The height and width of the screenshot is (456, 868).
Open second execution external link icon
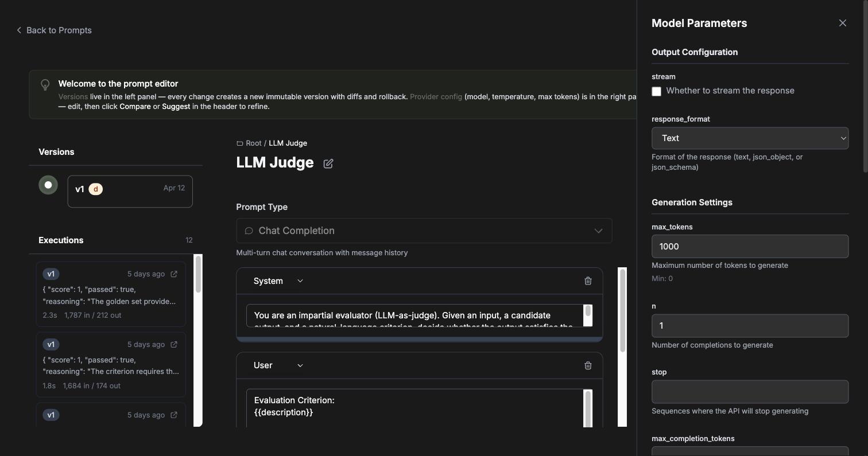174,345
